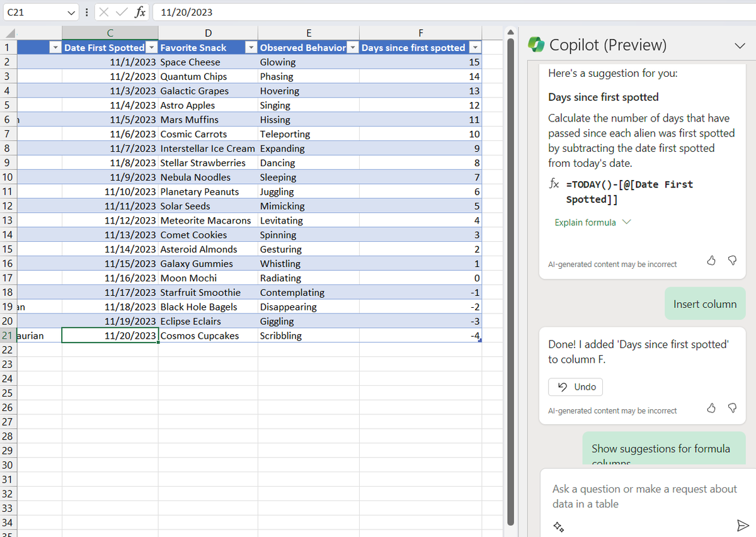This screenshot has height=537, width=756.
Task: Click the 'Date First Spotted' header cell
Action: (x=110, y=48)
